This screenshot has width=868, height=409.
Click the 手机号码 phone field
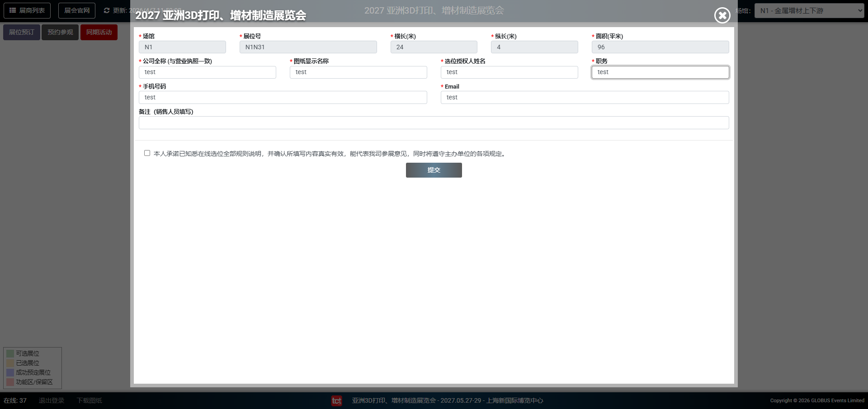pyautogui.click(x=283, y=98)
